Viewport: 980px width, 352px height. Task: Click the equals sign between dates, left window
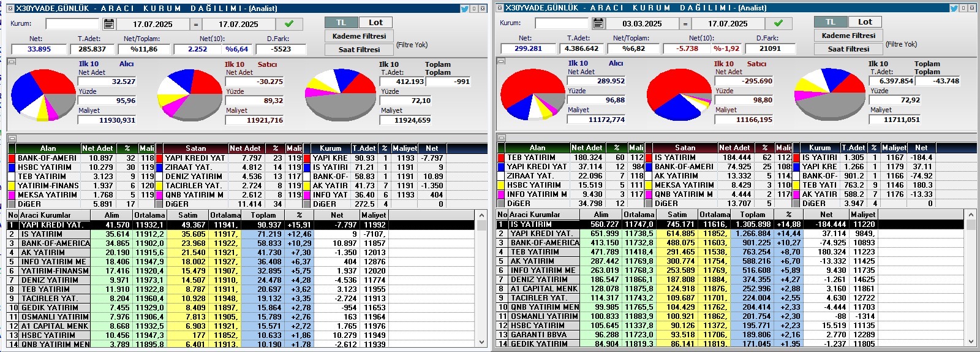click(x=196, y=25)
